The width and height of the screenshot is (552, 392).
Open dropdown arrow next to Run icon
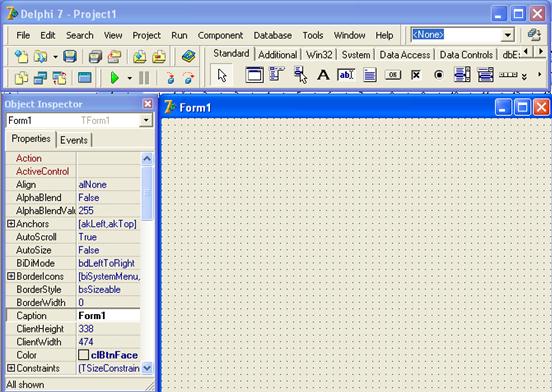(130, 78)
